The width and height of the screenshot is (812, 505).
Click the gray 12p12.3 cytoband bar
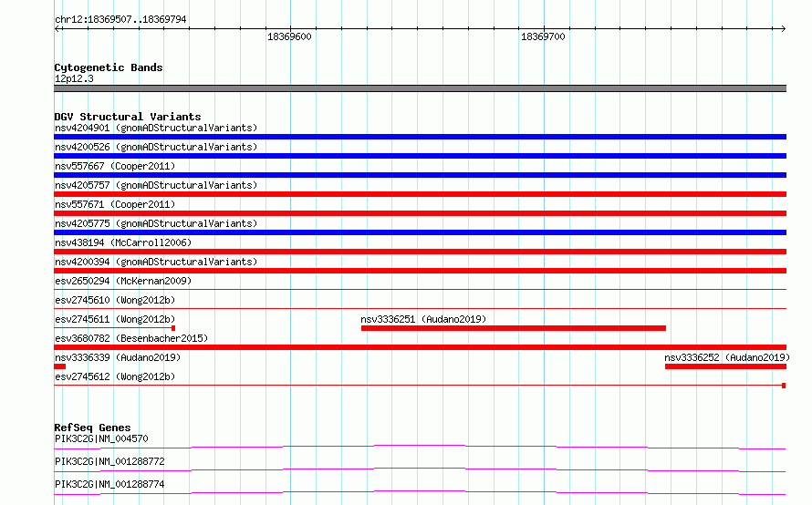420,88
